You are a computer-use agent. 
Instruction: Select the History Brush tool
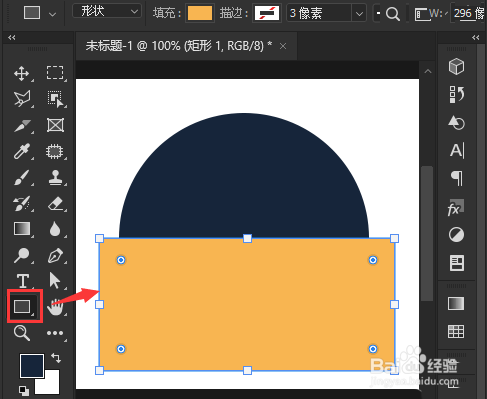tap(22, 204)
